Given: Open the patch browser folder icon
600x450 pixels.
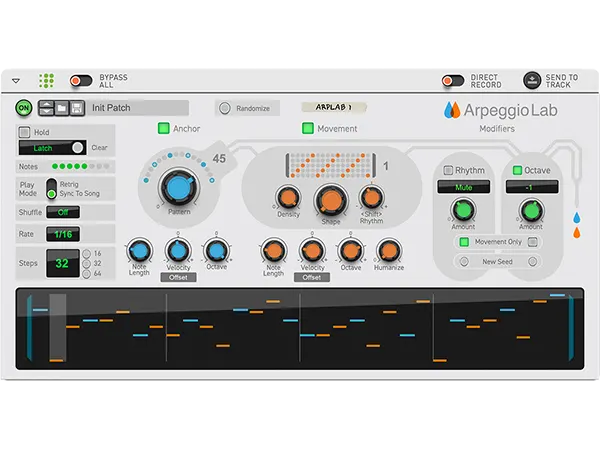Looking at the screenshot, I should (62, 108).
